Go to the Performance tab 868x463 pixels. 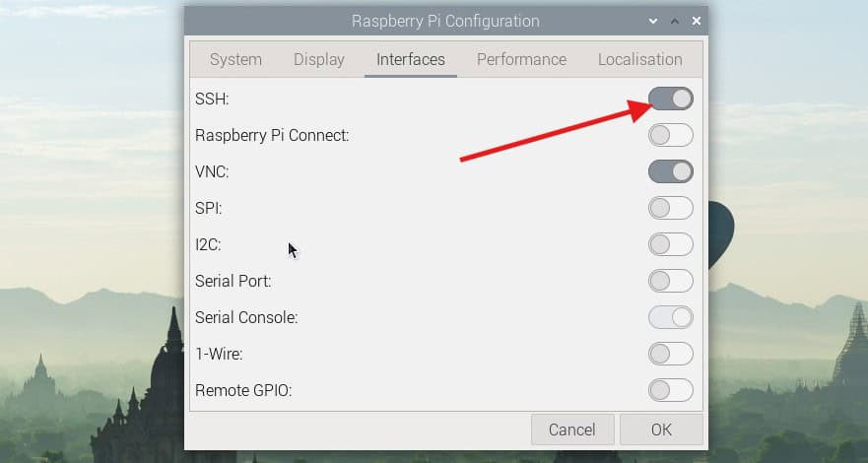tap(521, 59)
